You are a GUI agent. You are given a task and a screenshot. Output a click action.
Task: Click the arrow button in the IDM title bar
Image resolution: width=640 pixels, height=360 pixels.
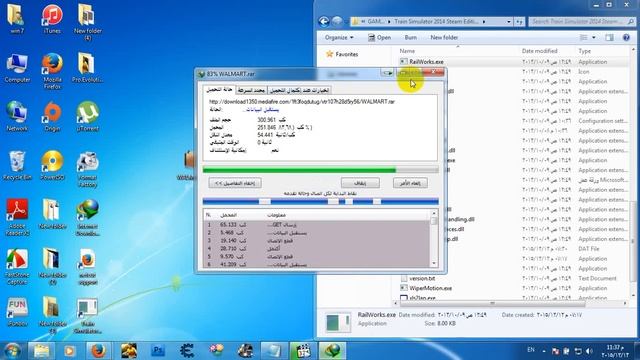387,73
